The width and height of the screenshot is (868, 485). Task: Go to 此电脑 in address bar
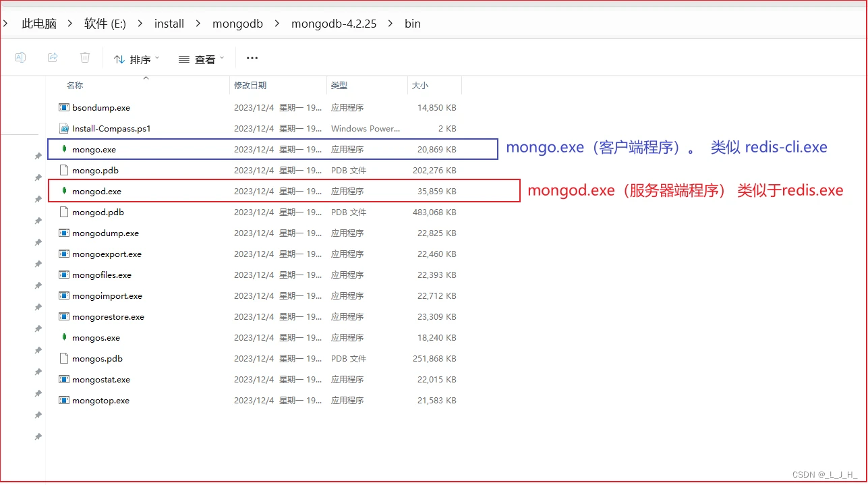point(38,24)
